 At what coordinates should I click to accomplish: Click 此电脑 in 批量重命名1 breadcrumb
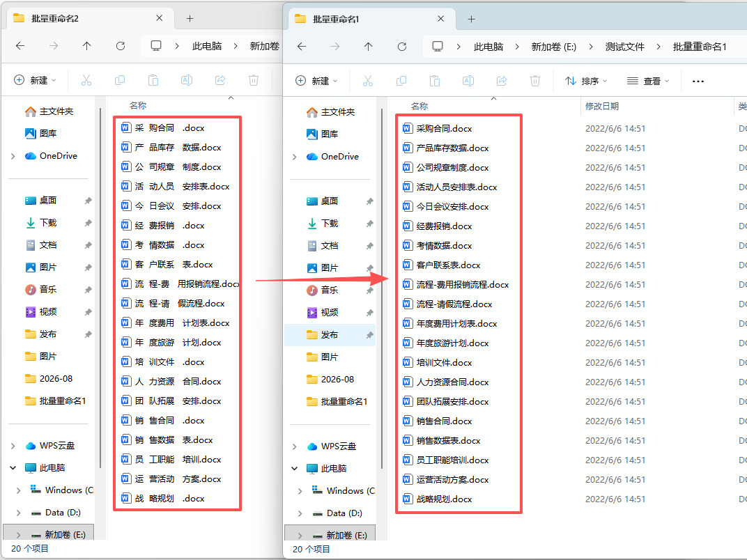click(488, 47)
